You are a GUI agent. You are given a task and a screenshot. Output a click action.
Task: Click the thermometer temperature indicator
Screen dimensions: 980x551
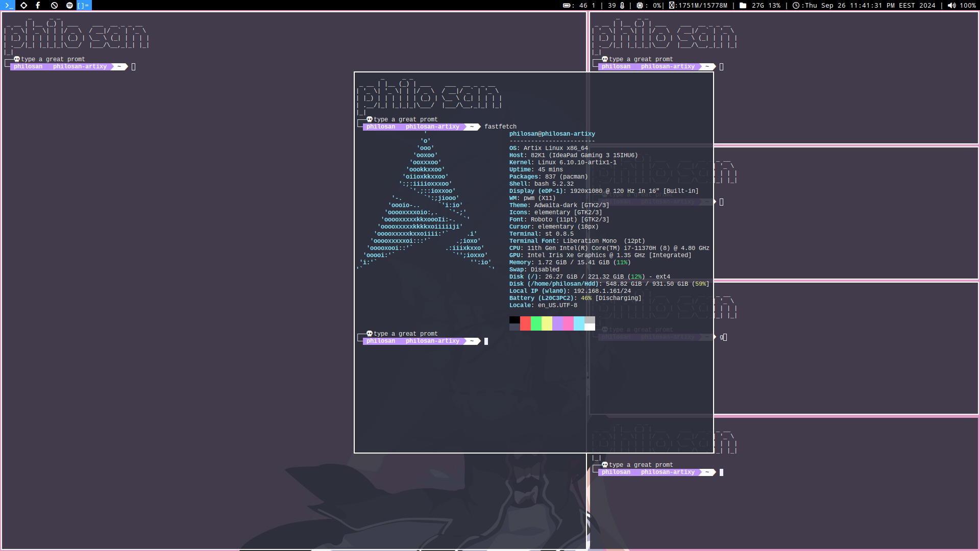coord(622,5)
